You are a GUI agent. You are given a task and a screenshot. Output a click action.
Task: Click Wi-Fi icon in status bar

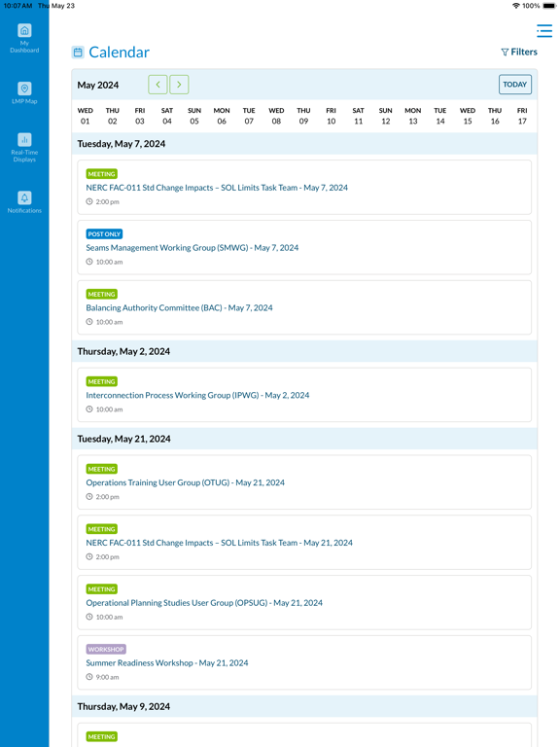pos(515,6)
